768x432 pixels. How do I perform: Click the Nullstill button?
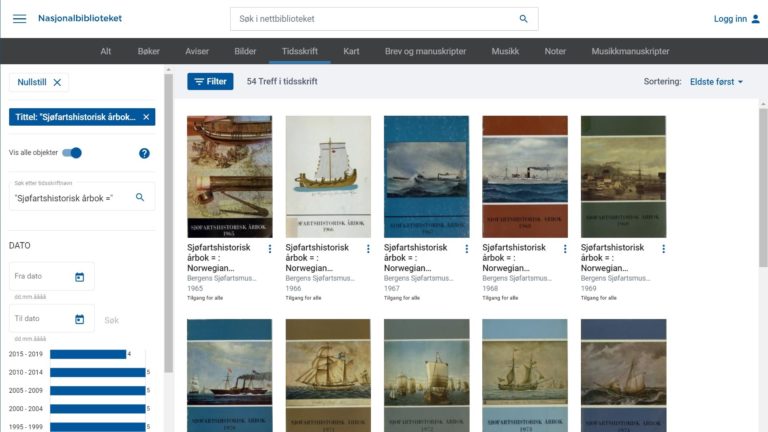pyautogui.click(x=39, y=82)
